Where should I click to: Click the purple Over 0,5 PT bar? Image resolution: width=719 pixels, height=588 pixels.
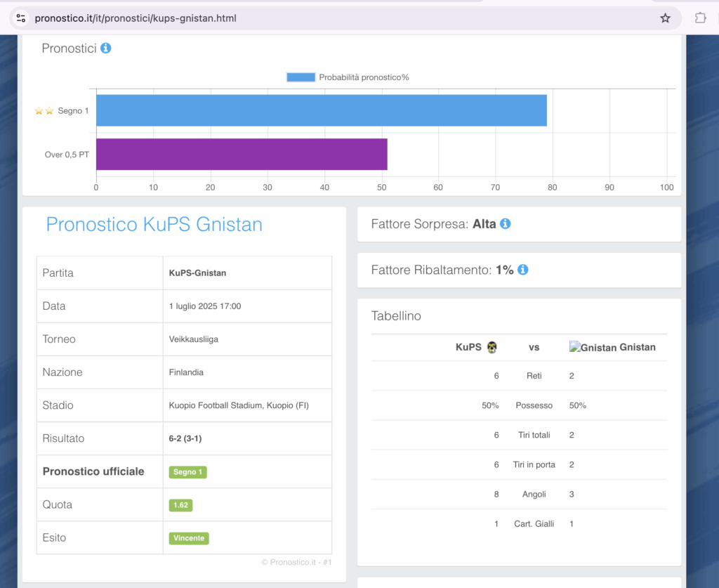[x=242, y=154]
